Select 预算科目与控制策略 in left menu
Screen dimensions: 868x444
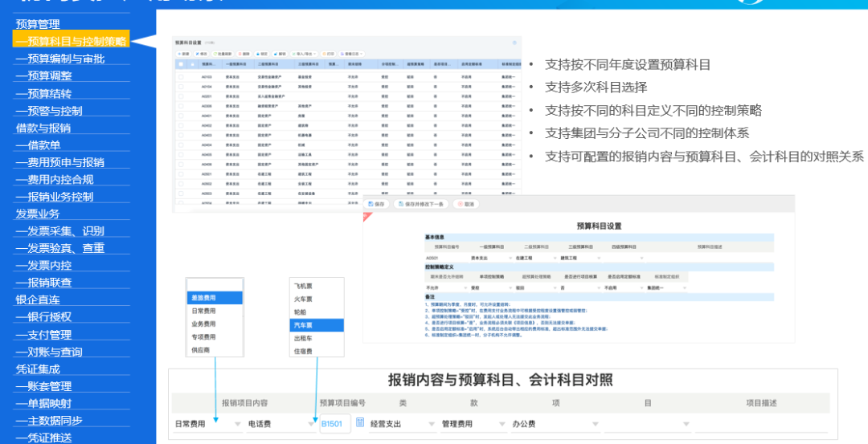pos(72,40)
